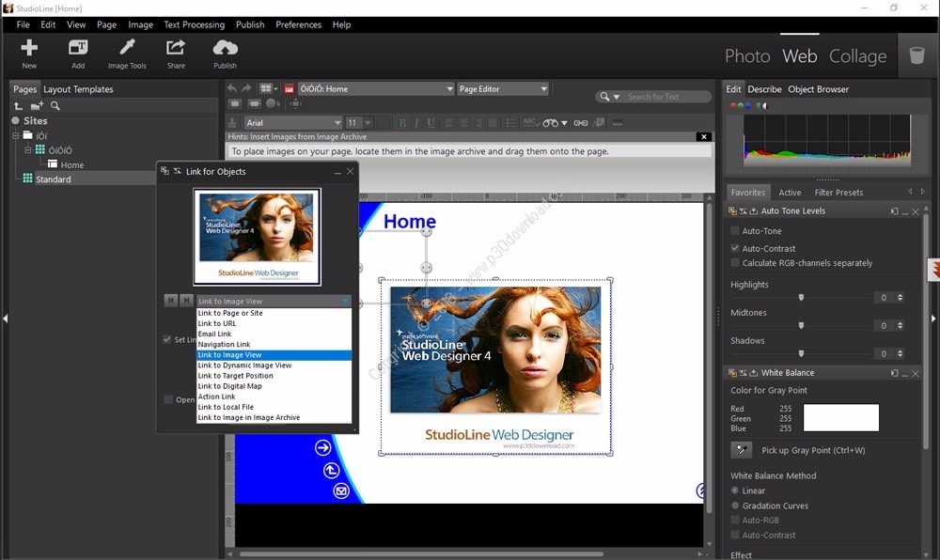Screen dimensions: 940x560
Task: Click previous object button in Link for Objects
Action: (171, 300)
